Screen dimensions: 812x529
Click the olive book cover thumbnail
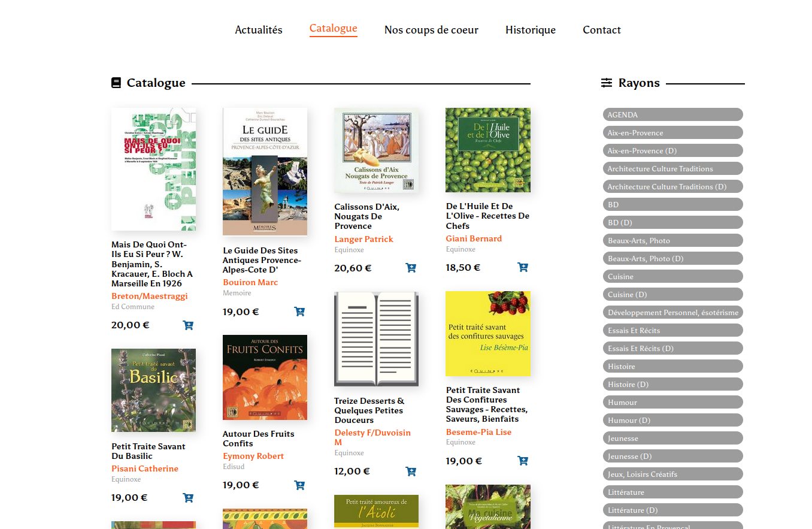(488, 150)
